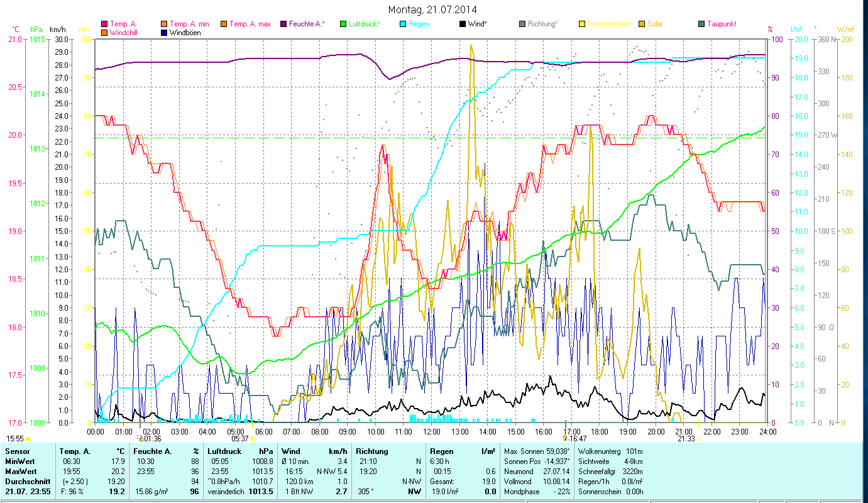Click the Taupunkt legend label

pos(722,25)
